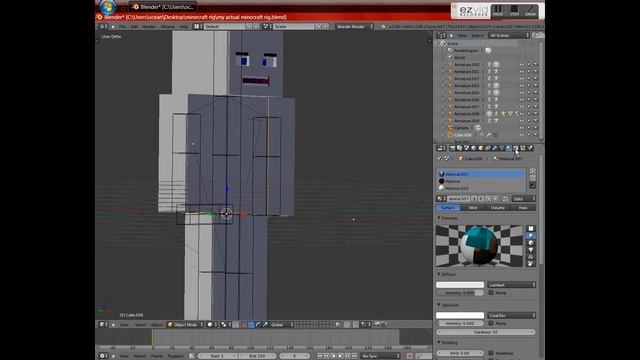Open the Particles properties tab

click(523, 148)
